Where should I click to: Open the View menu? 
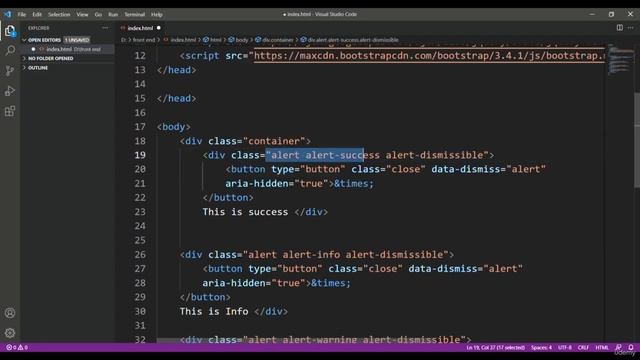pyautogui.click(x=82, y=14)
